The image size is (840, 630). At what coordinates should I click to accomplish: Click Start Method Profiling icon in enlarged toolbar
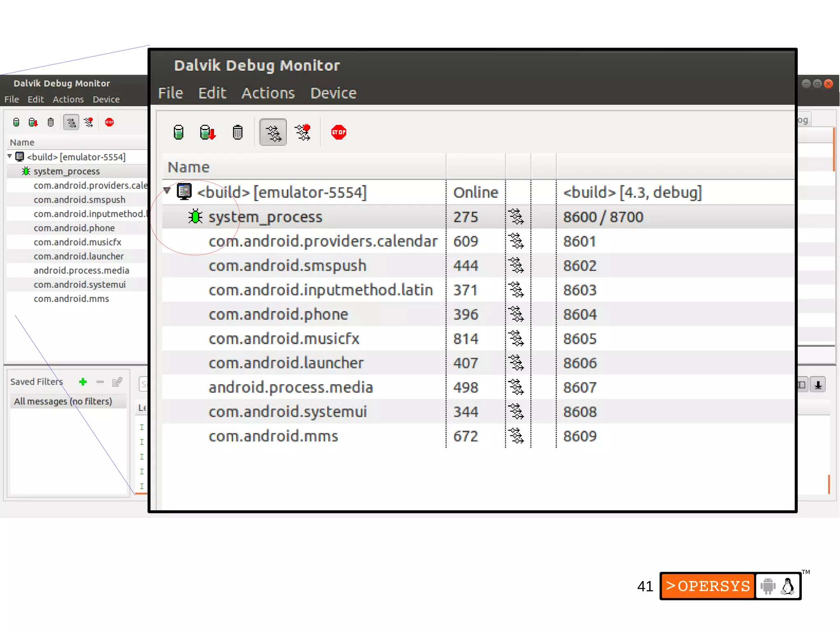303,132
